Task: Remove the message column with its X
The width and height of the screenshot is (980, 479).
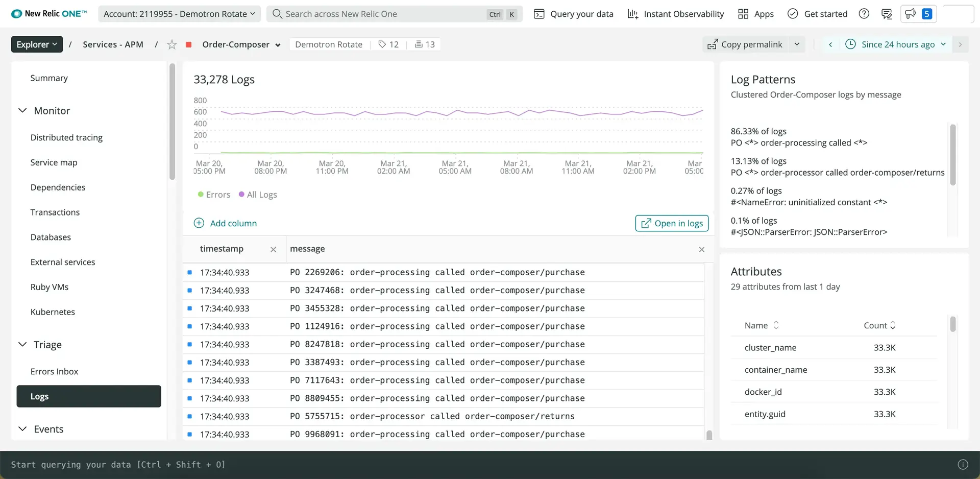Action: coord(701,249)
